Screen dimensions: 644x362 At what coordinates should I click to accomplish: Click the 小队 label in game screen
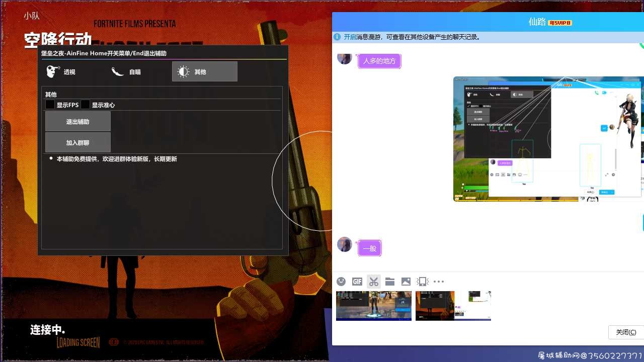click(x=31, y=16)
